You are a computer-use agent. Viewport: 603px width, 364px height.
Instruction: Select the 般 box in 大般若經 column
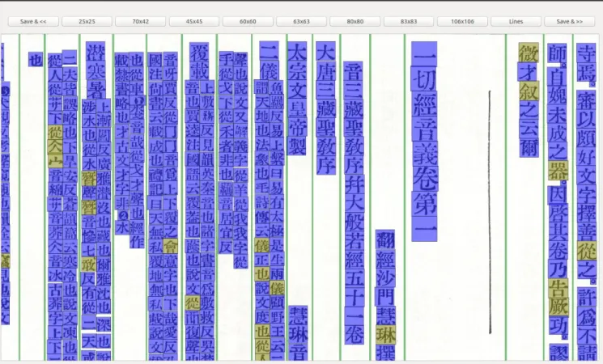pos(354,222)
